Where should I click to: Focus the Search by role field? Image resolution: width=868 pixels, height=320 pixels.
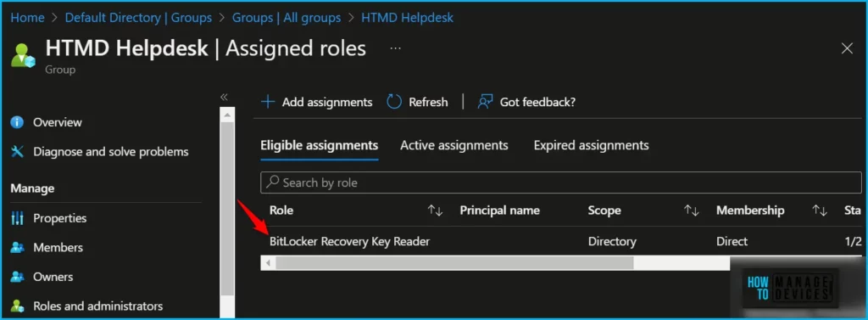[560, 182]
